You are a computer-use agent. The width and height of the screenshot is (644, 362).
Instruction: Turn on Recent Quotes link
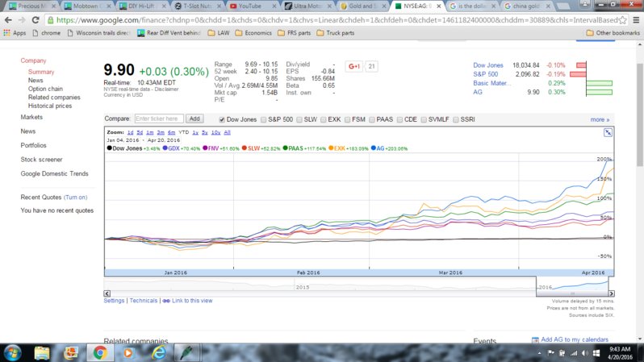(x=76, y=198)
